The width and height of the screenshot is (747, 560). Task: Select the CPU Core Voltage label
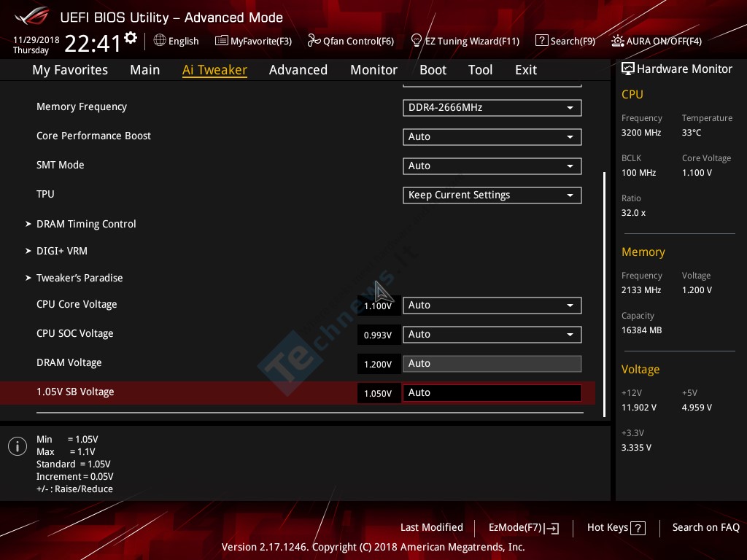pyautogui.click(x=77, y=304)
